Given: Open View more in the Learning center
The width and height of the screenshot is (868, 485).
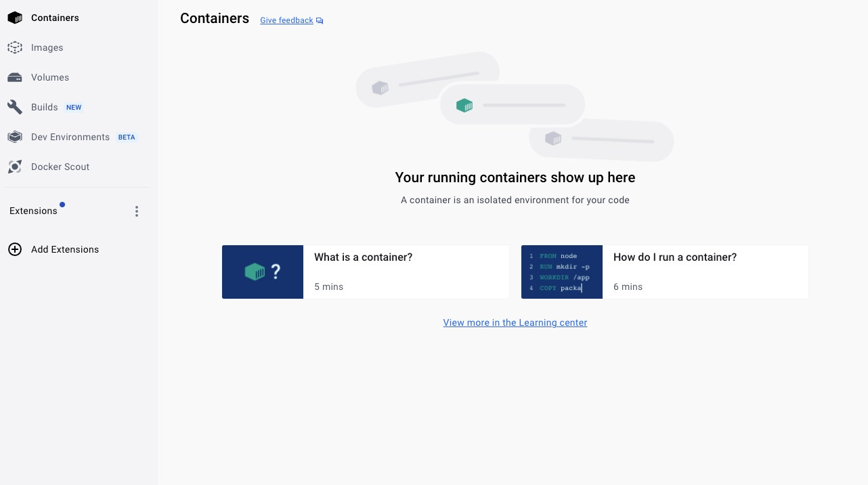Looking at the screenshot, I should coord(515,322).
